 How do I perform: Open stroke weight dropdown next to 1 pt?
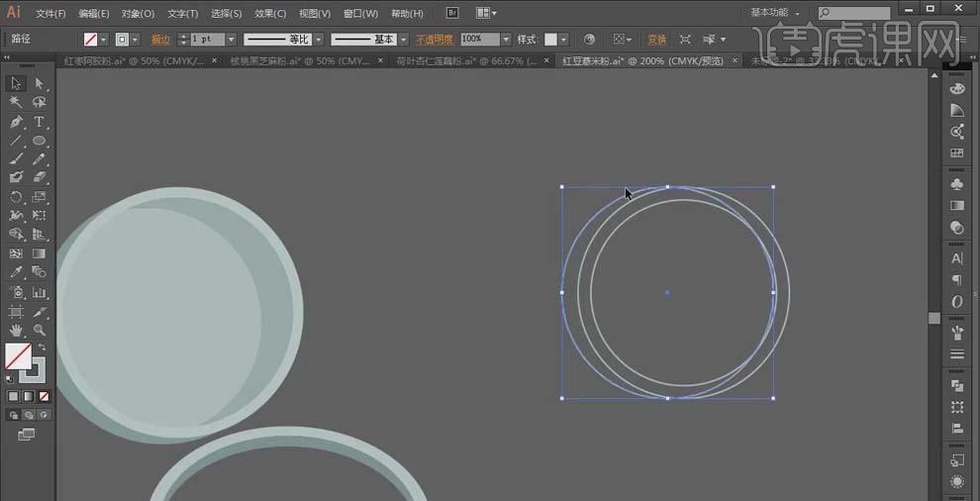(x=232, y=40)
